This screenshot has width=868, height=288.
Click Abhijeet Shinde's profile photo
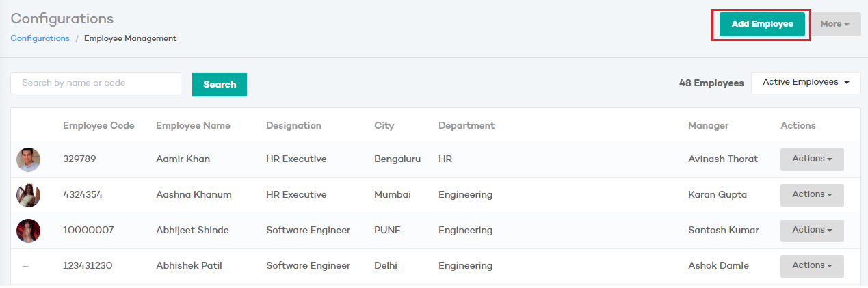(29, 231)
